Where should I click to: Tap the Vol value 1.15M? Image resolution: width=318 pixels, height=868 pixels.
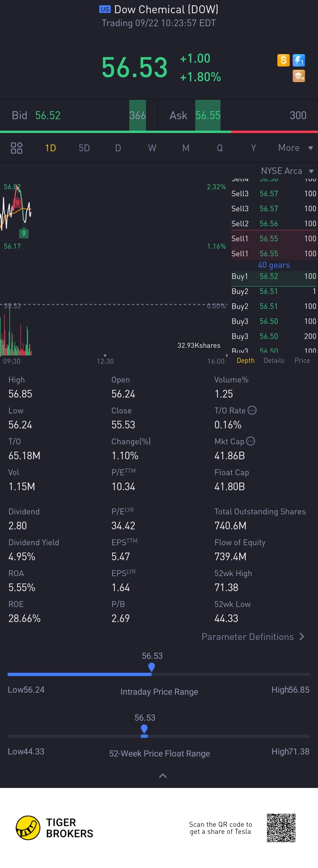[21, 487]
